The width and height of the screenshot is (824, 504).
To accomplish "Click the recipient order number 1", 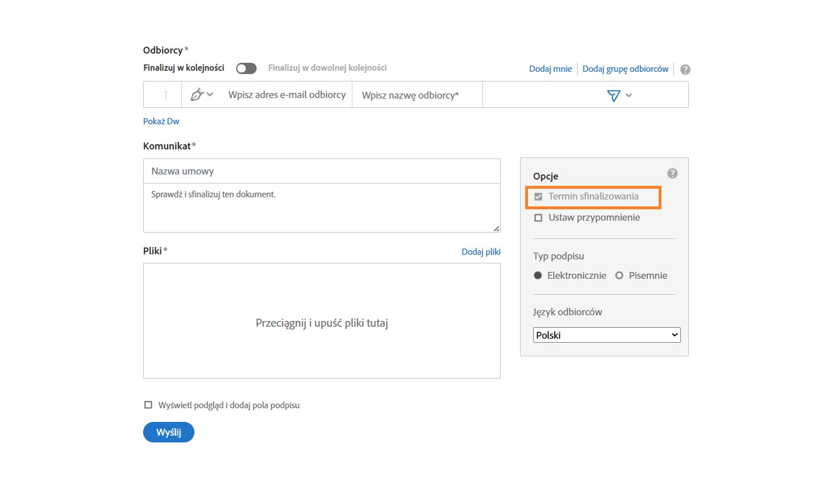I will click(165, 95).
